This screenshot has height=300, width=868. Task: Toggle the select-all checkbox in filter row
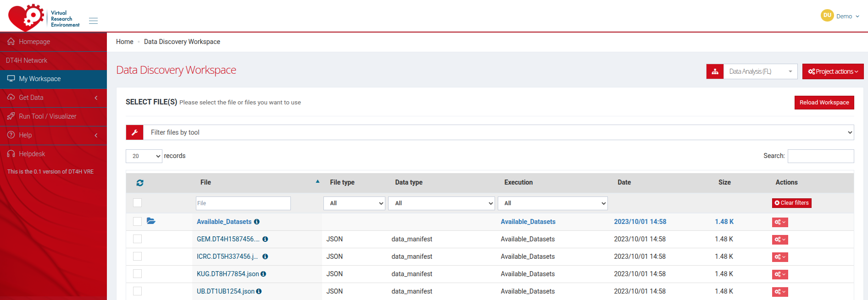pos(137,203)
